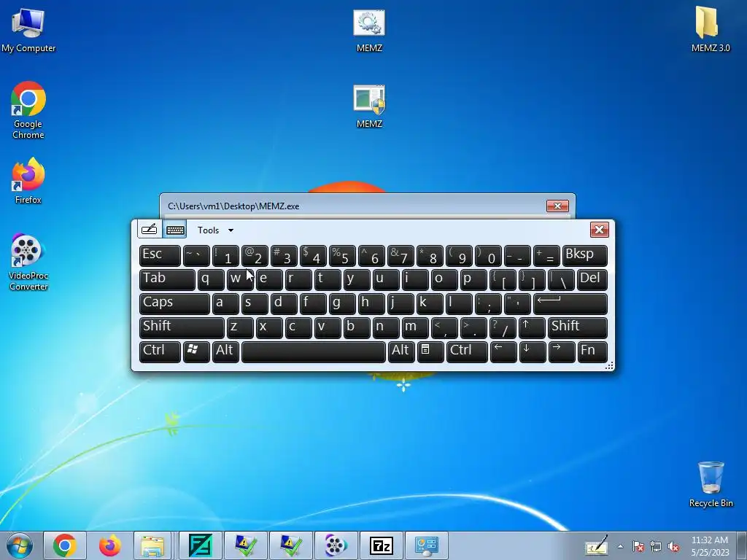
Task: Open the Action Center flag icon
Action: click(x=638, y=546)
